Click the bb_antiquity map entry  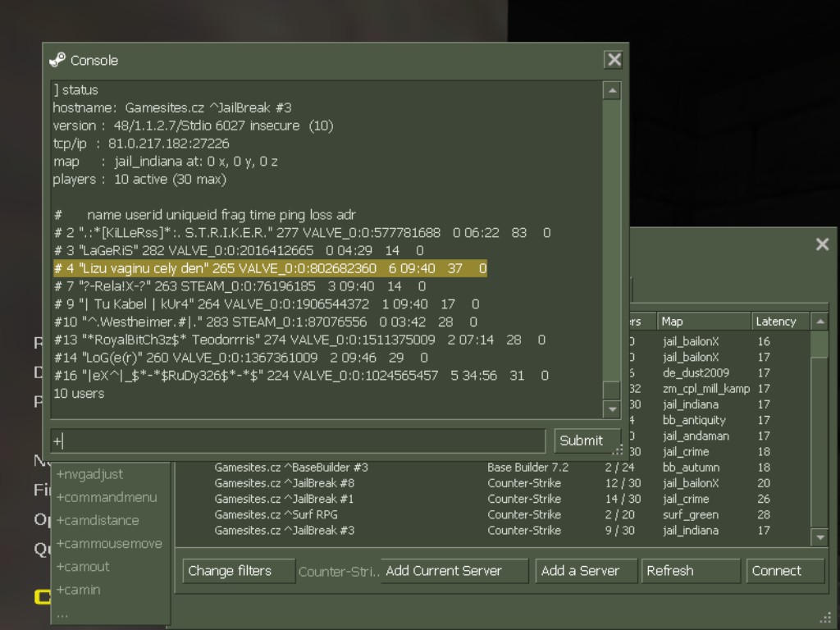694,421
